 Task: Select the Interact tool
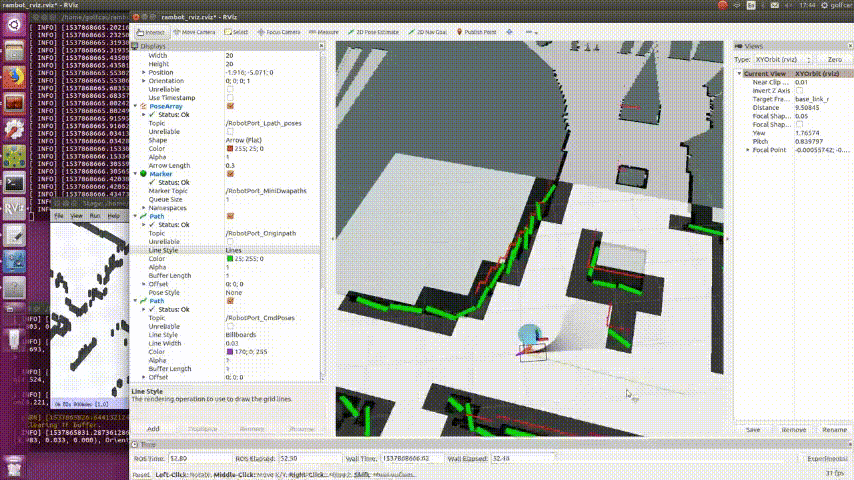tap(150, 32)
